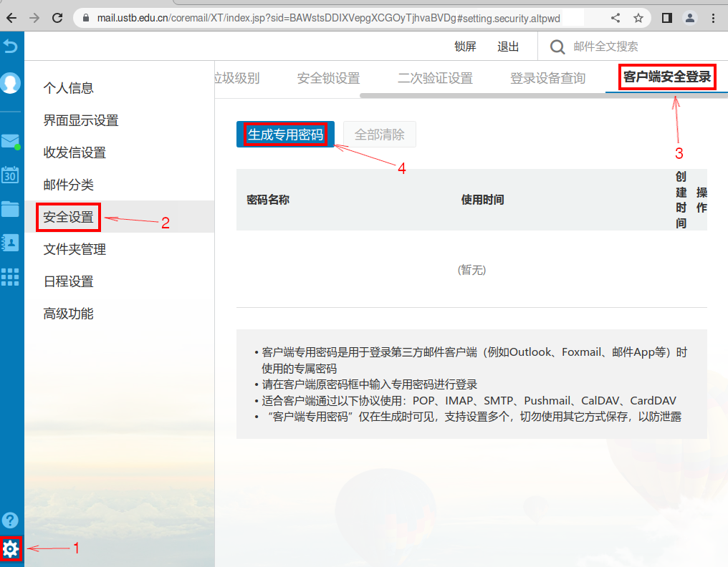This screenshot has height=567, width=728.
Task: Click the settings gear icon in sidebar
Action: click(11, 549)
